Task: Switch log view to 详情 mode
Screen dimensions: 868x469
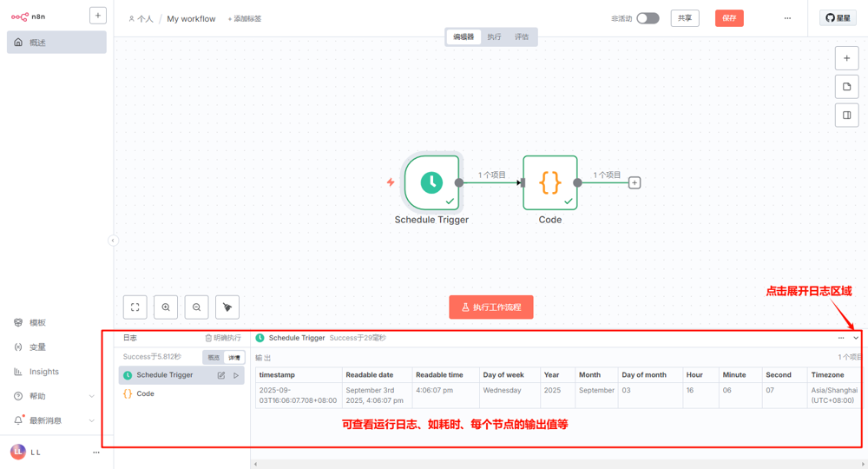Action: pos(233,357)
